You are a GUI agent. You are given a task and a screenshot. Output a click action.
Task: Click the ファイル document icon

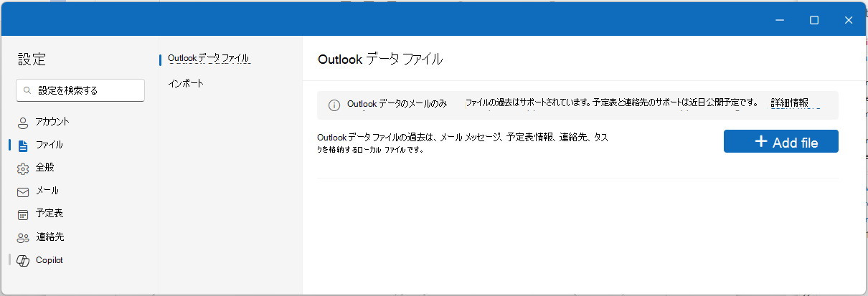pos(23,145)
